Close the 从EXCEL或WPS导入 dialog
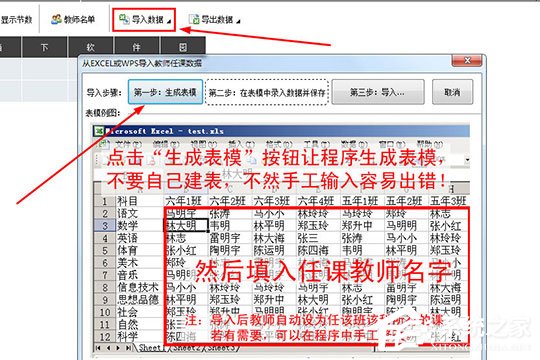This screenshot has height=360, width=540. coord(467,61)
